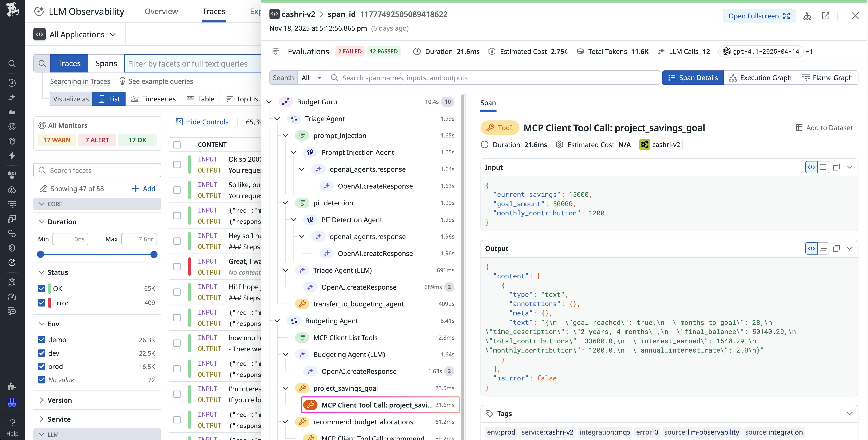Open Help in the left sidebar
The width and height of the screenshot is (868, 440).
[x=12, y=427]
